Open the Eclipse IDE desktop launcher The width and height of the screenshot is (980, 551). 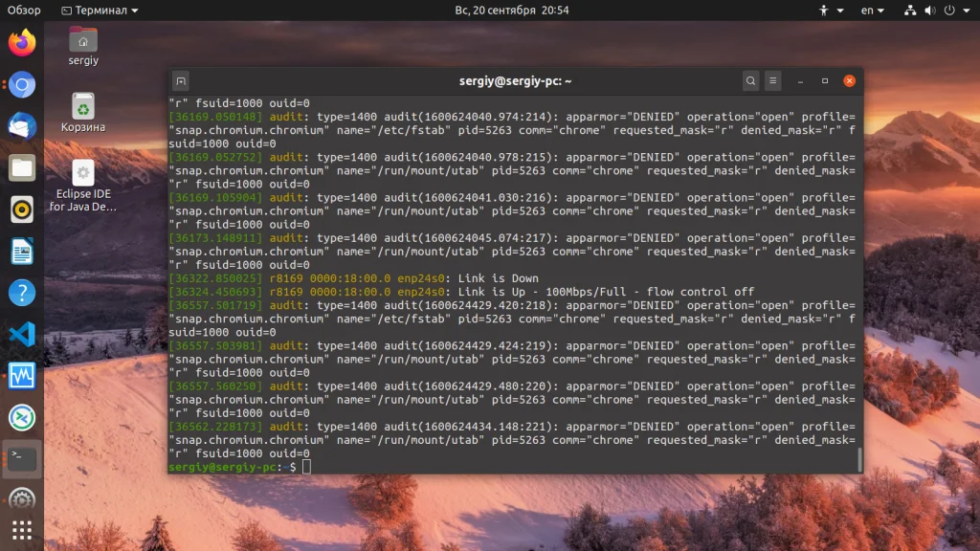click(83, 187)
